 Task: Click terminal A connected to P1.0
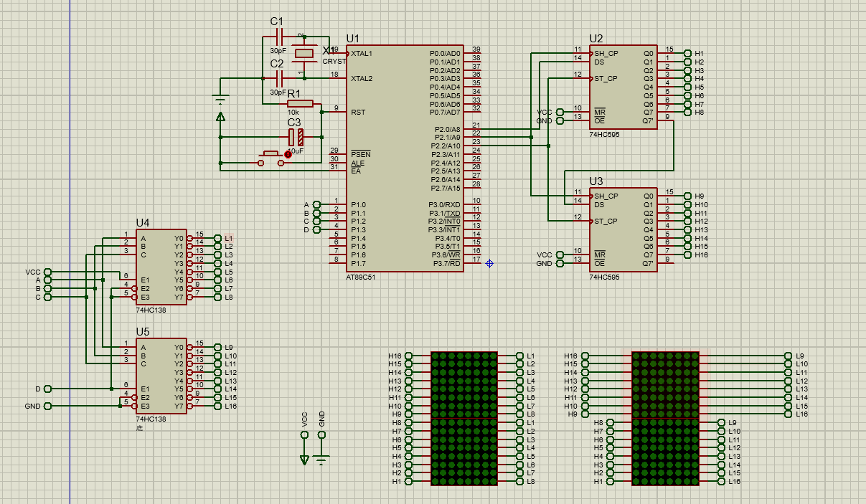316,205
